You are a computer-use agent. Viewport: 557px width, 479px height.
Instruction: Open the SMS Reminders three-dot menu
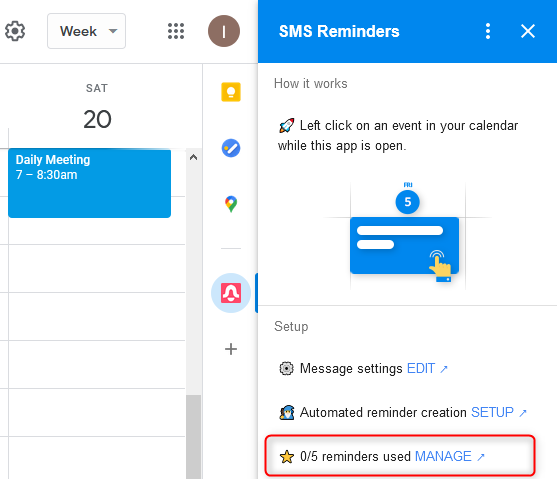488,31
